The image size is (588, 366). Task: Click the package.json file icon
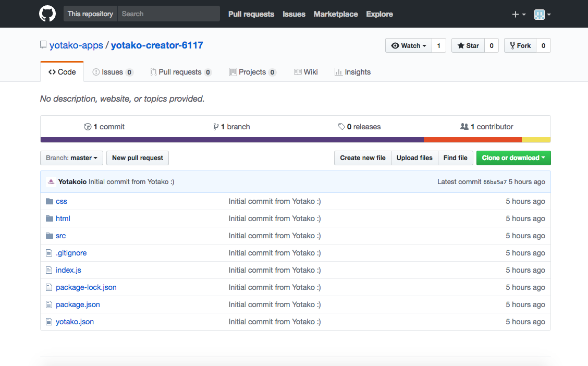click(x=49, y=305)
